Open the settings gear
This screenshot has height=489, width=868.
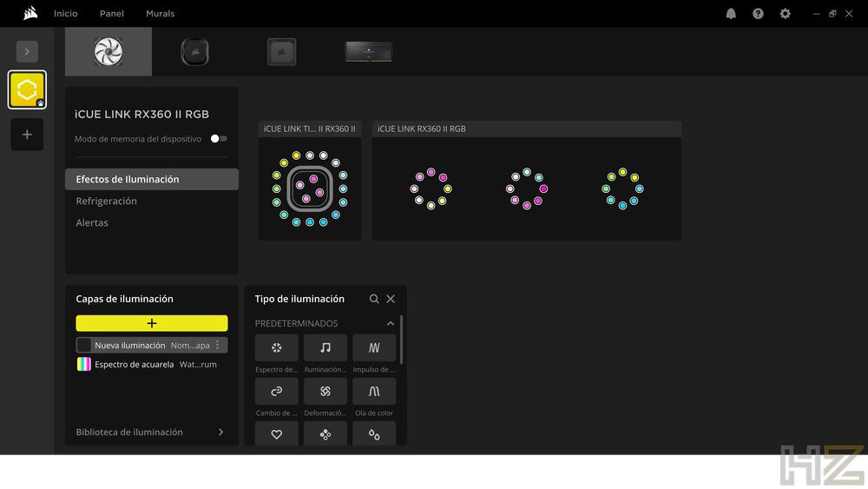tap(785, 13)
